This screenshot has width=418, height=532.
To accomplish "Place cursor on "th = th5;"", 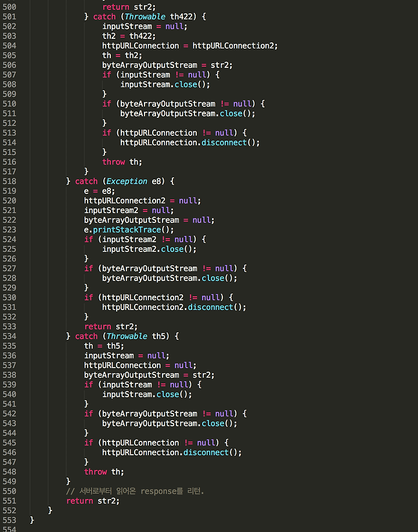I will [104, 346].
